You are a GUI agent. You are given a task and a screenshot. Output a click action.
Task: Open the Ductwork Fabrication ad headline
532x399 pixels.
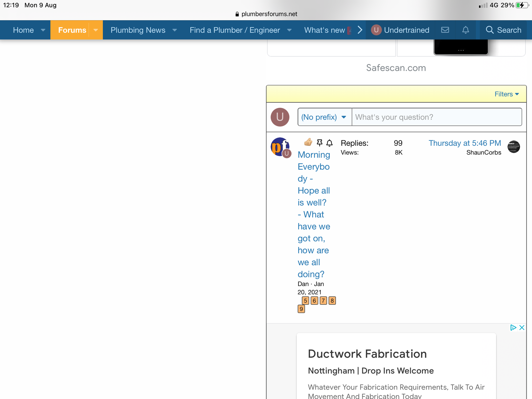point(367,354)
